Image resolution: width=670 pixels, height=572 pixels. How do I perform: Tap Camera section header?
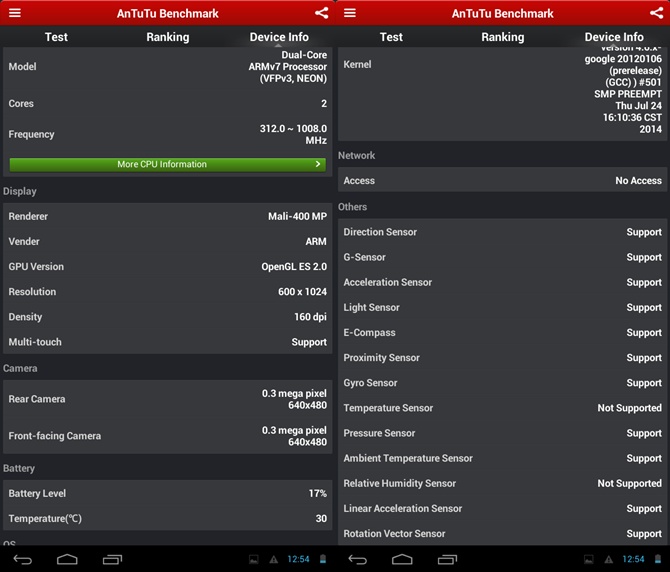pyautogui.click(x=20, y=368)
